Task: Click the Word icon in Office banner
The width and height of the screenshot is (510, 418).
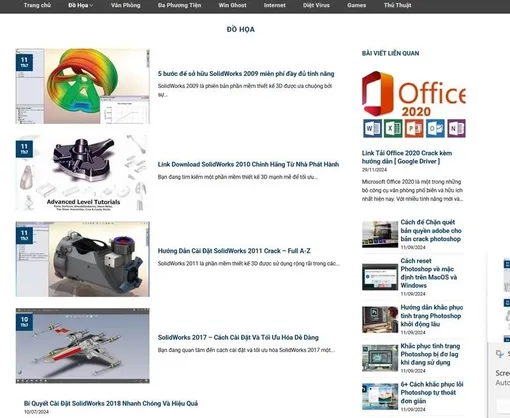Action: (x=372, y=128)
